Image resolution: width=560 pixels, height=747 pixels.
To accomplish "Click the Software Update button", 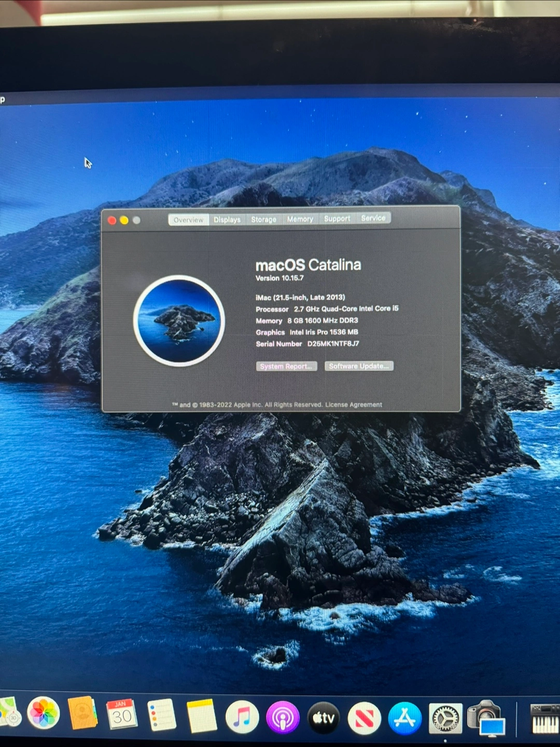I will coord(359,366).
